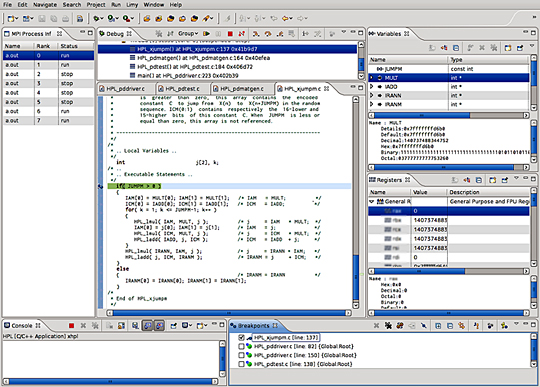Enable the HPL_pdtest.c line 138 breakpoint
Screen dimensions: 540x387
click(x=241, y=364)
